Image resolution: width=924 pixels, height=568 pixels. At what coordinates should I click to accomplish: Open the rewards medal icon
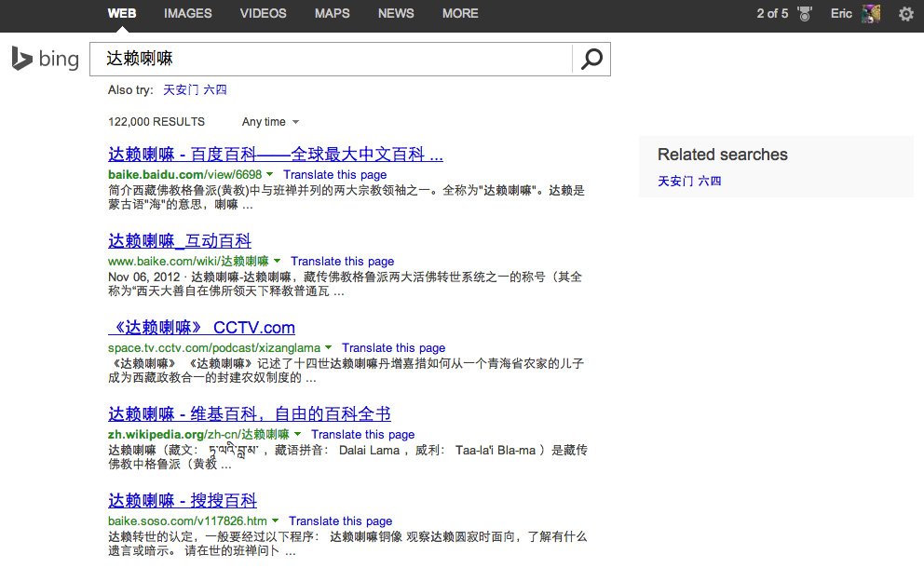point(805,14)
